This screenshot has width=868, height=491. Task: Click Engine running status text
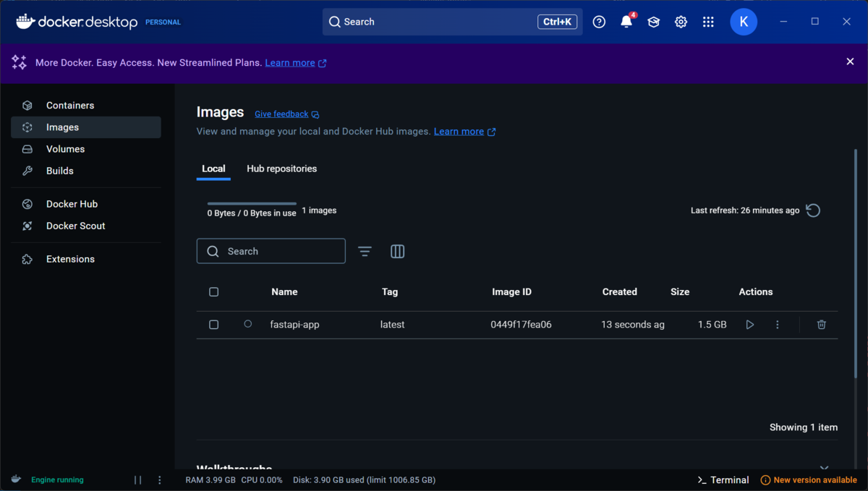tap(57, 480)
